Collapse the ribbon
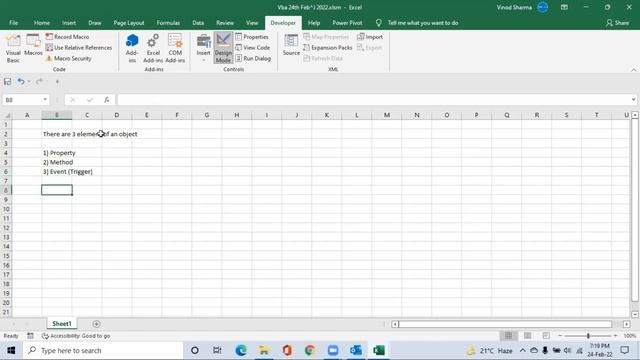The width and height of the screenshot is (640, 360). pyautogui.click(x=633, y=70)
